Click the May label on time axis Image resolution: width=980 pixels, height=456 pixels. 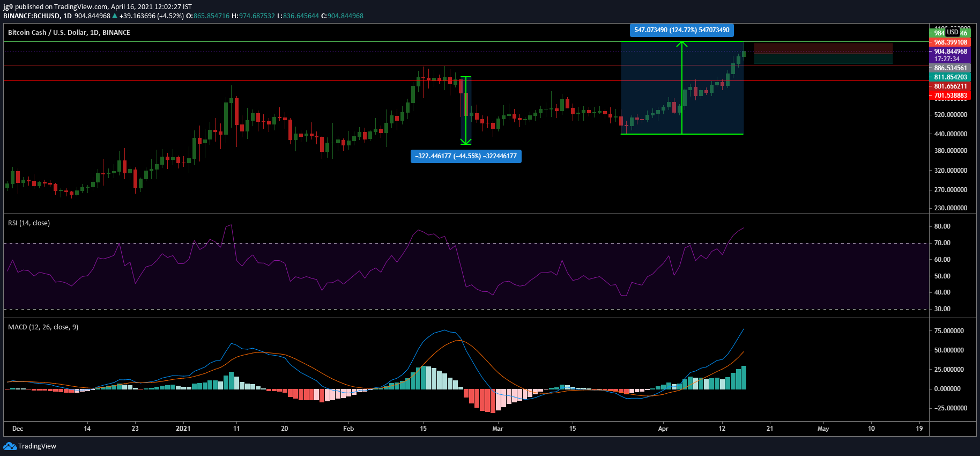(823, 429)
